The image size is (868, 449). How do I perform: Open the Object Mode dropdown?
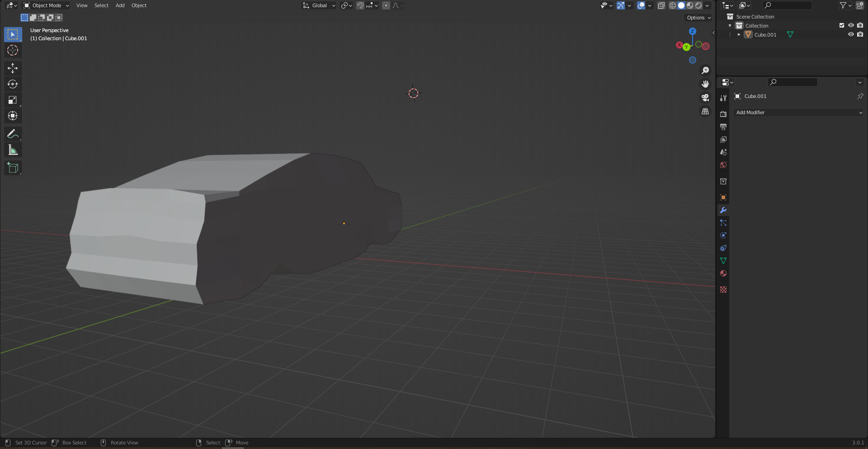click(46, 5)
